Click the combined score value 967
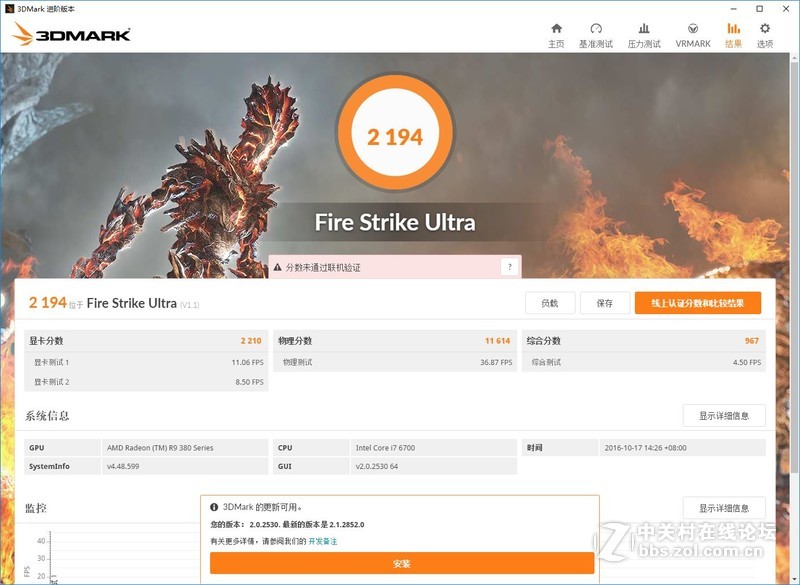This screenshot has width=800, height=585. point(752,341)
